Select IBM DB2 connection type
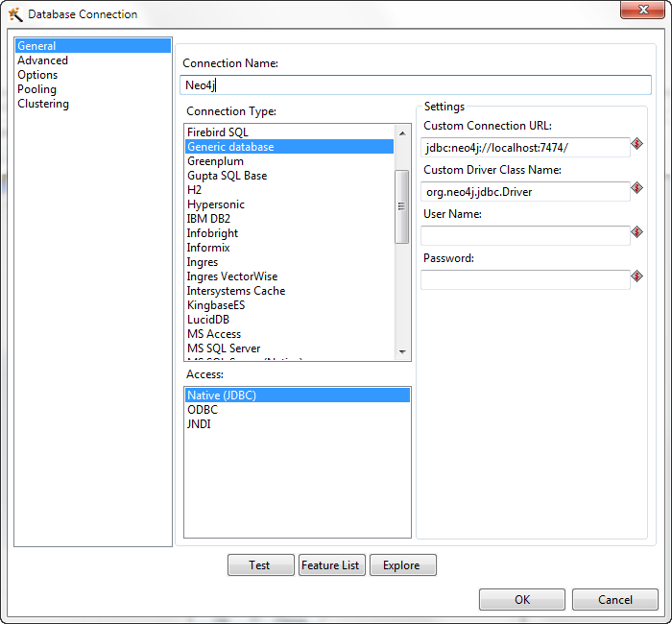672x624 pixels. pos(289,219)
